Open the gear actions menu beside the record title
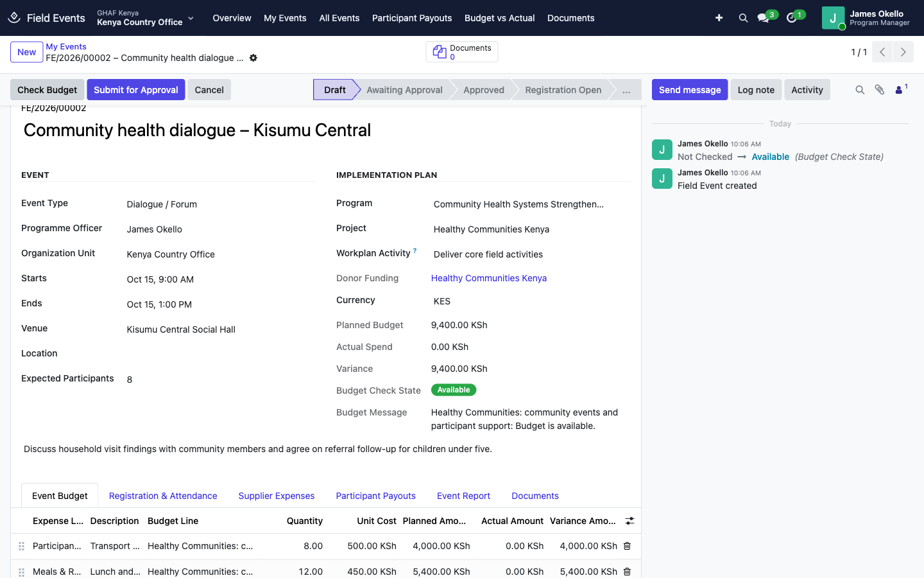This screenshot has width=924, height=578. pos(253,58)
